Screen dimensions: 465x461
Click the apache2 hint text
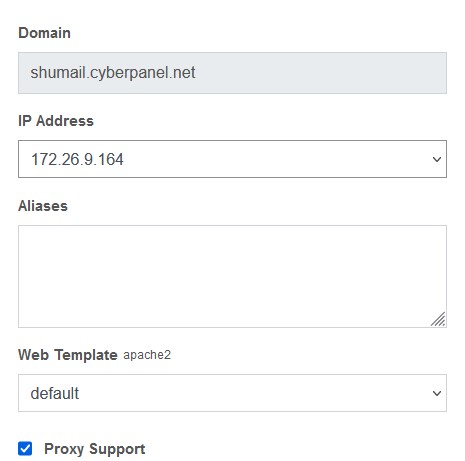[x=147, y=355]
